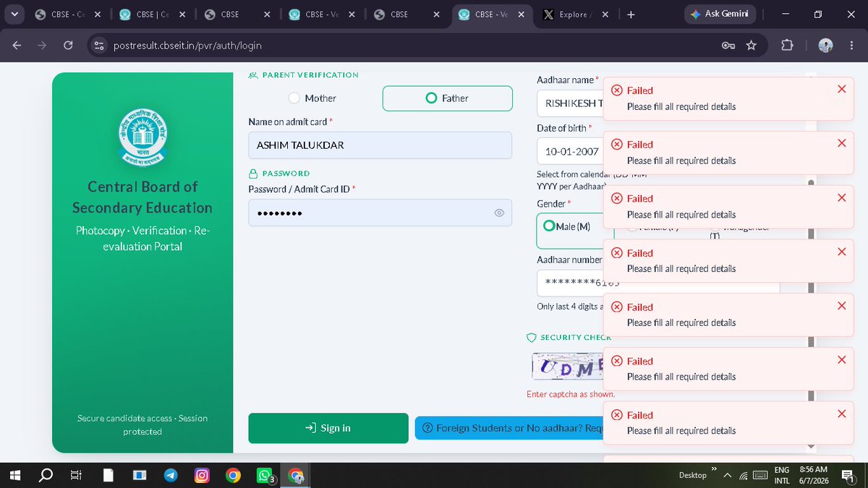Open the Wi-Fi network tray icon

743,475
